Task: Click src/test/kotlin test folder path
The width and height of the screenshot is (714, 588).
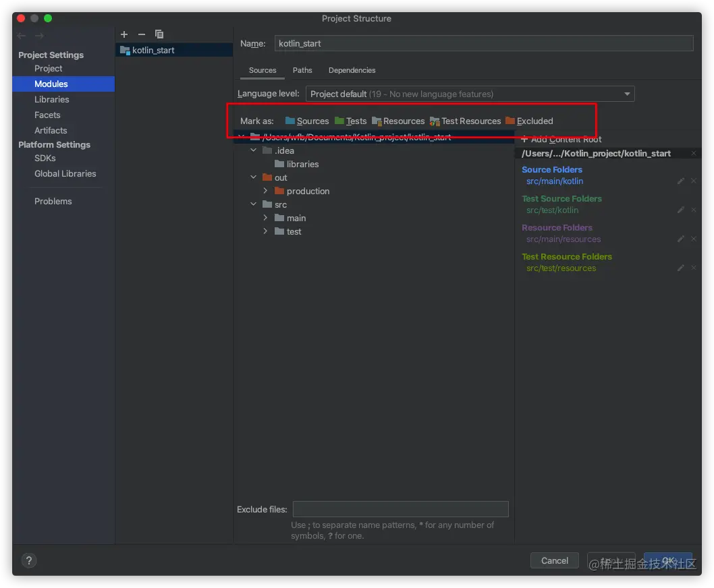Action: (x=552, y=210)
